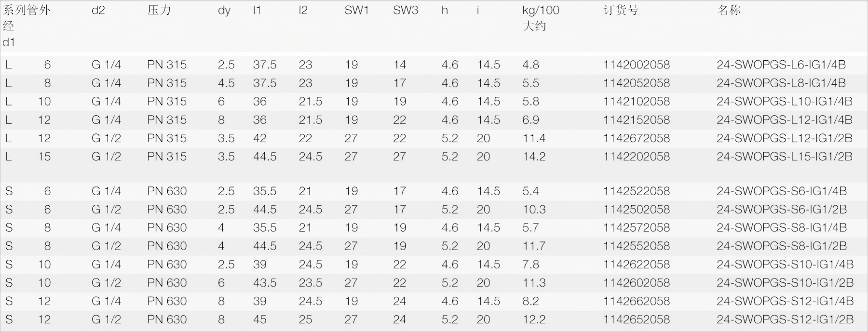
Task: Click the 名称 column header
Action: (729, 10)
